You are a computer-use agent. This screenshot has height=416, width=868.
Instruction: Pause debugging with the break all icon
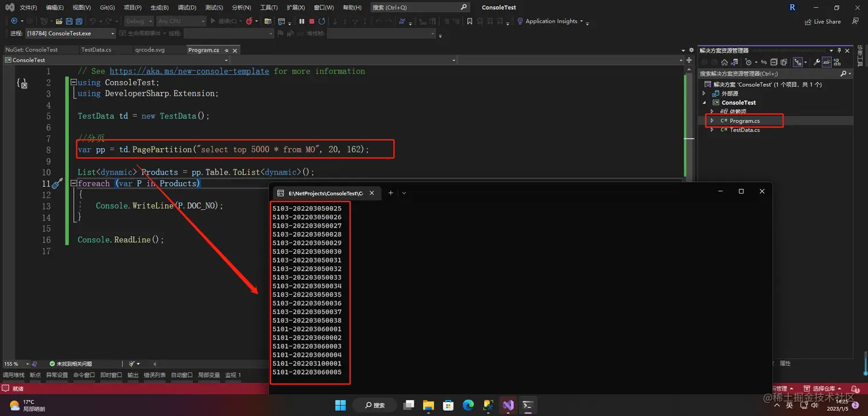click(x=302, y=21)
